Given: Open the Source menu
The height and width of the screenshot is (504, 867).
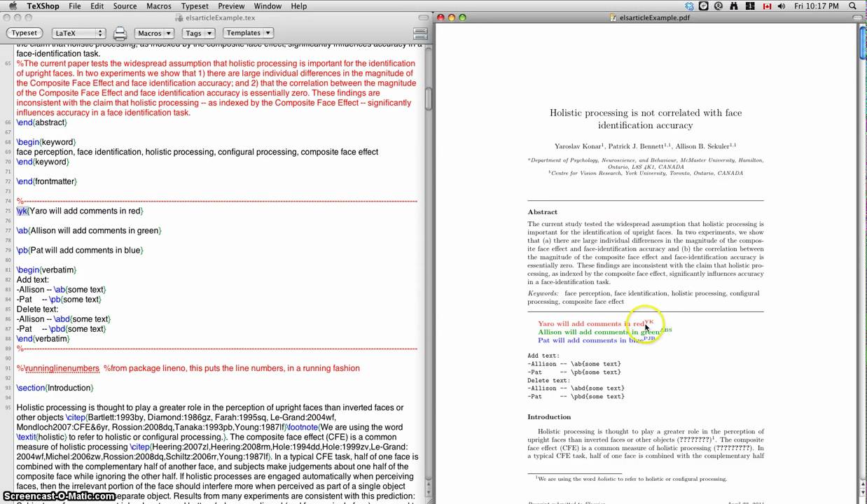Looking at the screenshot, I should 125,6.
